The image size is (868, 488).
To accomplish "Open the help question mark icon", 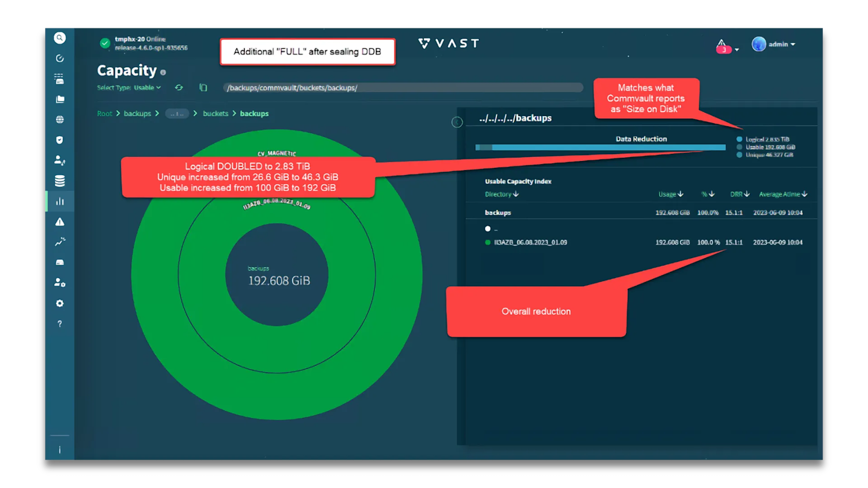I will 60,324.
